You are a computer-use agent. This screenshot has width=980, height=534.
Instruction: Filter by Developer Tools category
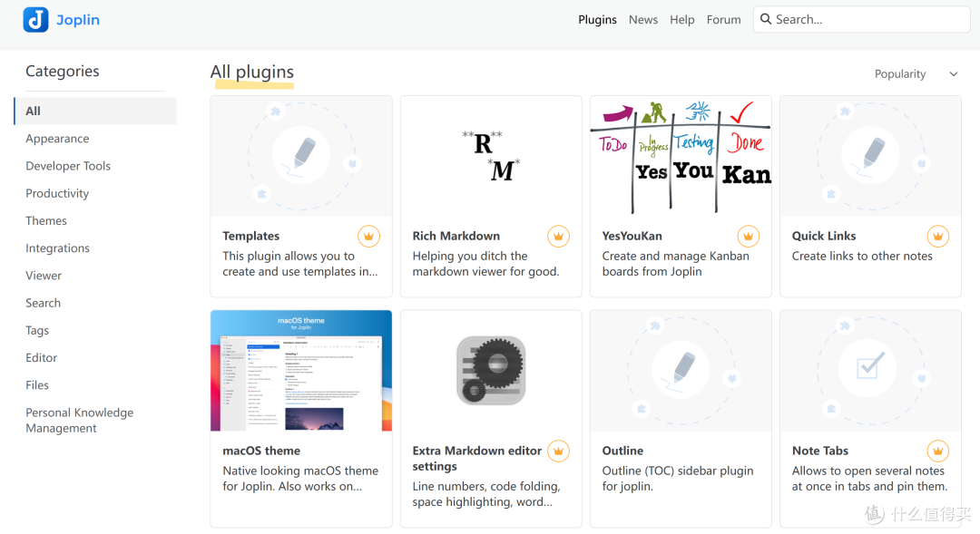pos(68,166)
